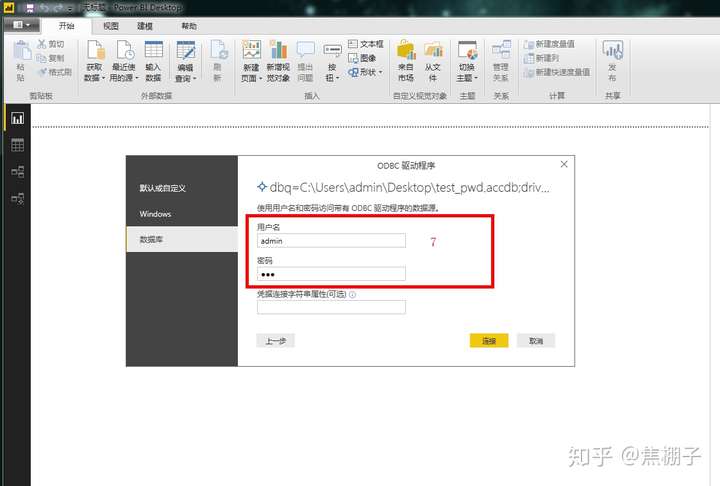This screenshot has height=486, width=720.
Task: Click the 粘贴 paste icon
Action: (21, 51)
